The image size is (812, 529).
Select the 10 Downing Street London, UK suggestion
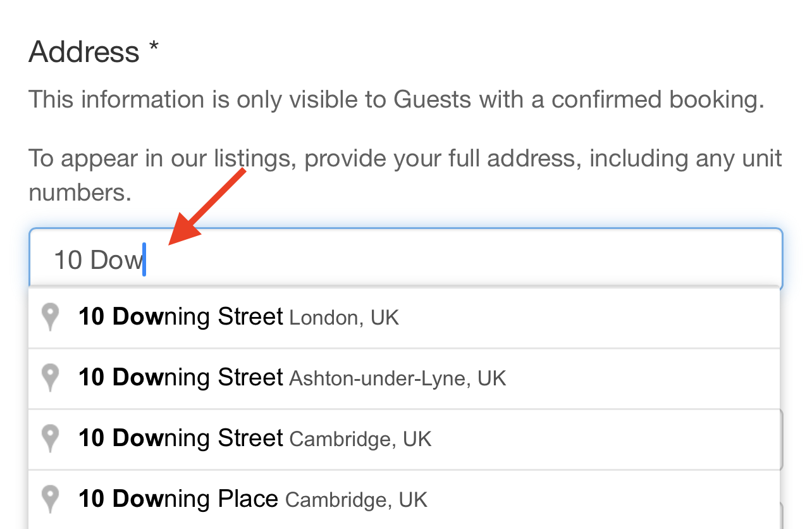[404, 318]
